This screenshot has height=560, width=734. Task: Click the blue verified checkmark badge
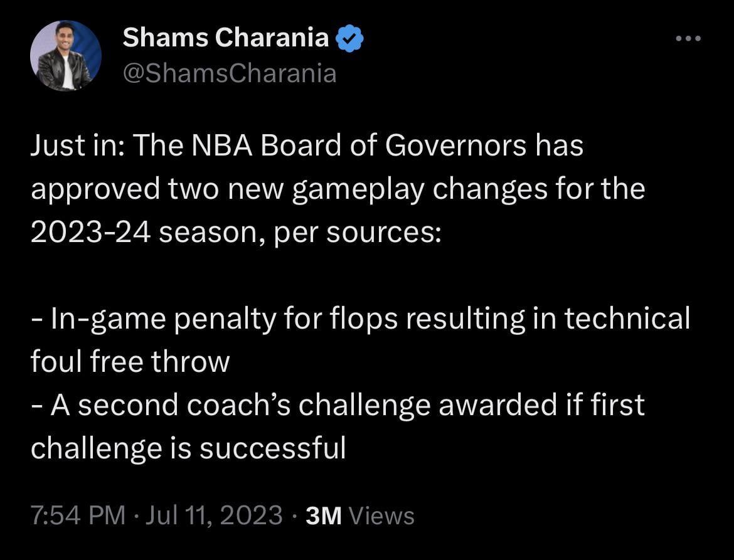(x=349, y=39)
